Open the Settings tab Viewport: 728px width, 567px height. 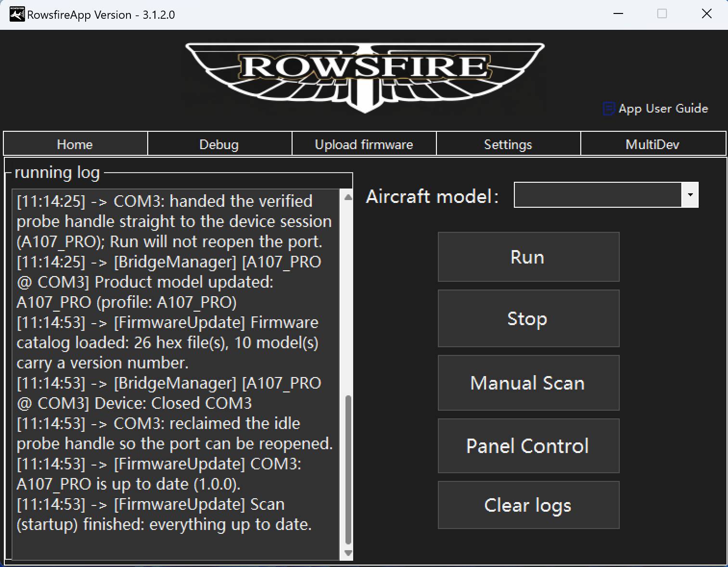(x=508, y=144)
